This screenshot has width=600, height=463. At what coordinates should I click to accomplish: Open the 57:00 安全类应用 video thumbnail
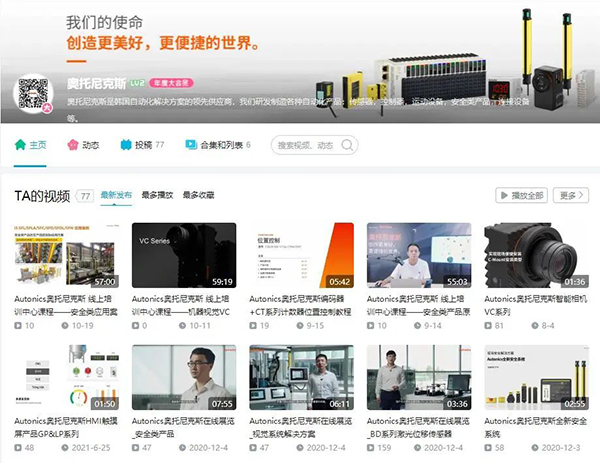click(x=67, y=255)
